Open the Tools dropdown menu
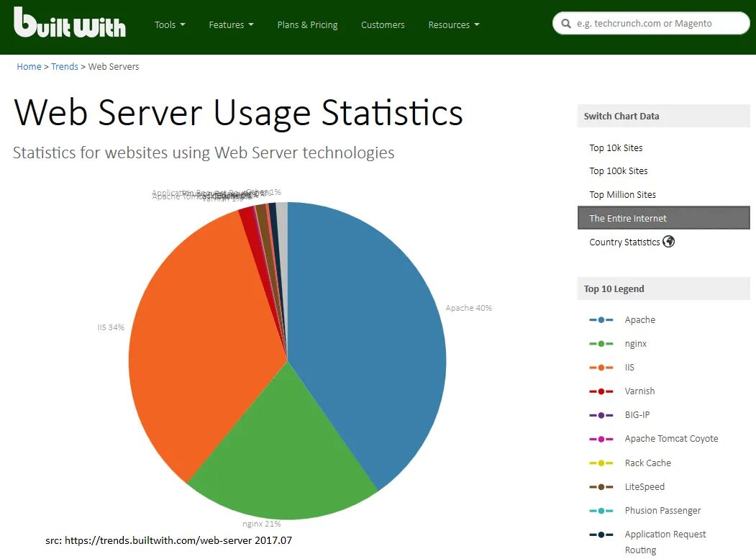The width and height of the screenshot is (756, 559). point(170,24)
